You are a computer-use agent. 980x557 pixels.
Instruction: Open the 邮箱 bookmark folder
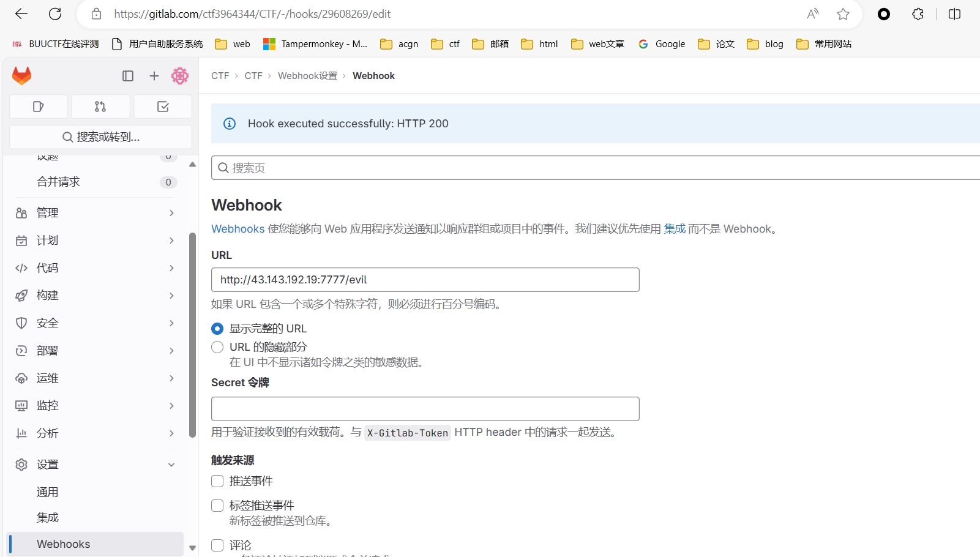[490, 44]
